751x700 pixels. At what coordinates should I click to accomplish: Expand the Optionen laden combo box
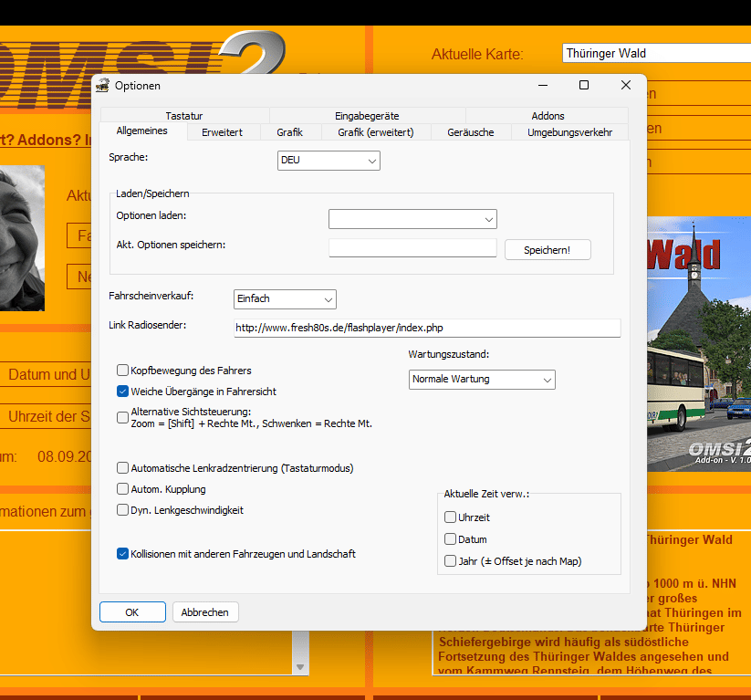click(412, 219)
